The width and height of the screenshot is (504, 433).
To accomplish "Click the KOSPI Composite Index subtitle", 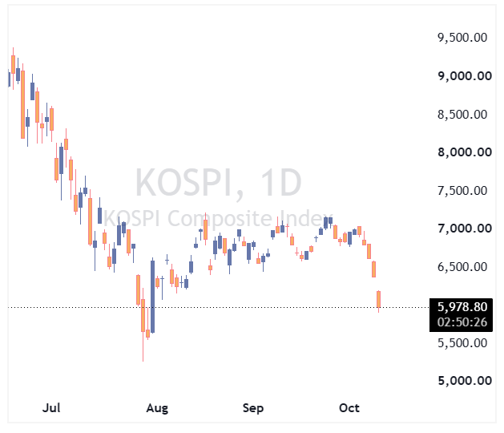I will pyautogui.click(x=218, y=218).
